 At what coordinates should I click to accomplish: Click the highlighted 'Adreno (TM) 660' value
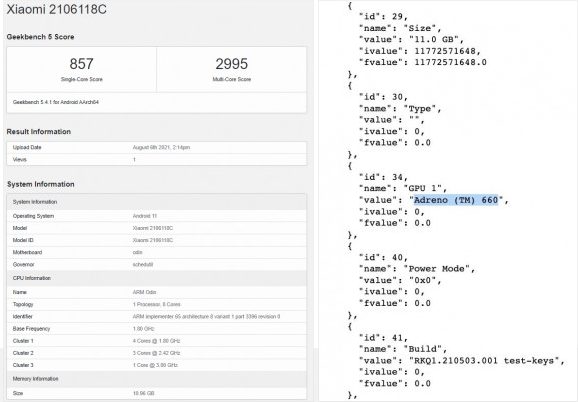456,200
